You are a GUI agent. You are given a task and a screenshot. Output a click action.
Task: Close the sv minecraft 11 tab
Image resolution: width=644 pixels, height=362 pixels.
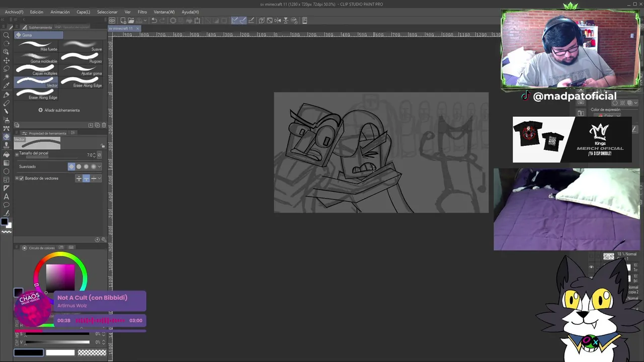137,28
